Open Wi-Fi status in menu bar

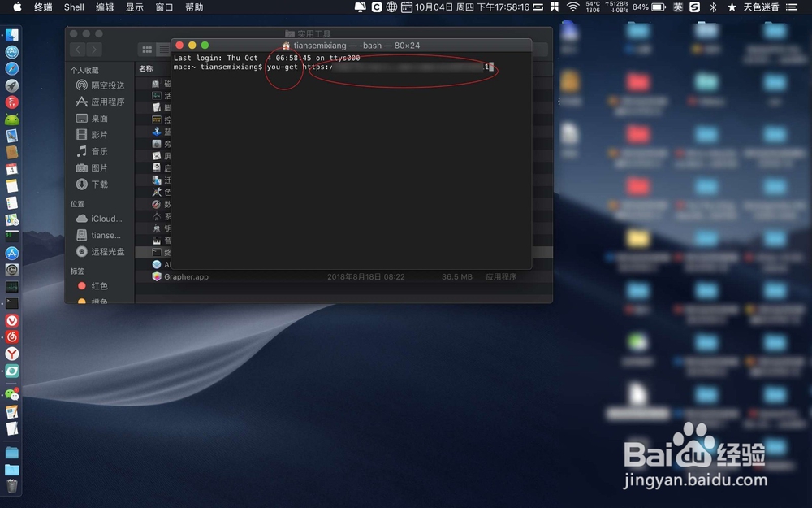click(x=572, y=7)
